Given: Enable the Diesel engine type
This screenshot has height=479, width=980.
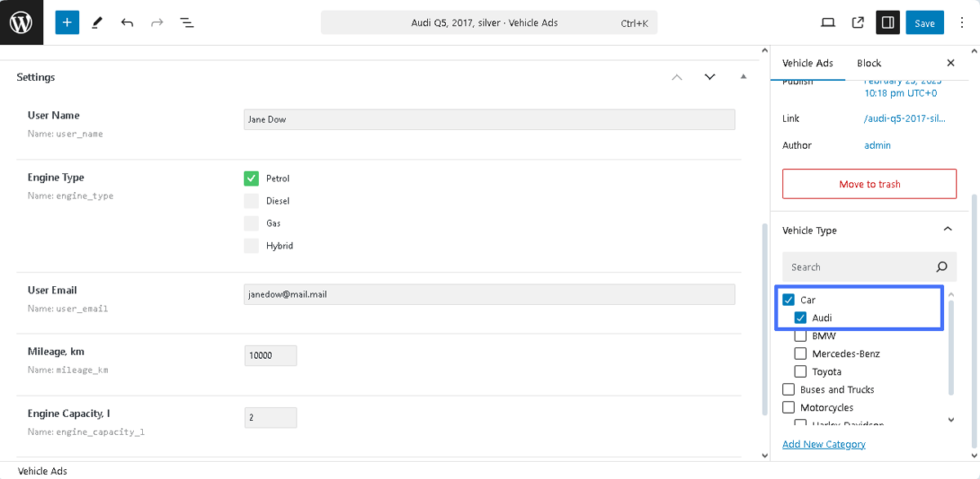Looking at the screenshot, I should tap(251, 200).
